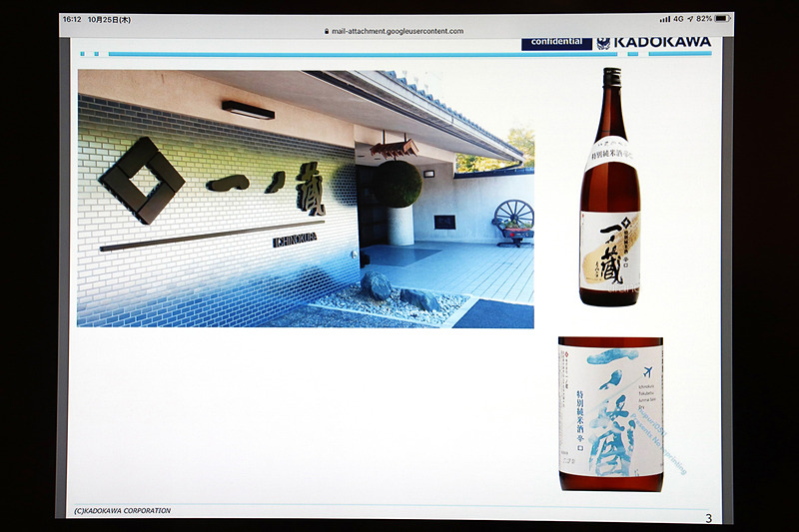This screenshot has width=799, height=532.
Task: Tap the 16:12 clock in status bar
Action: point(72,19)
